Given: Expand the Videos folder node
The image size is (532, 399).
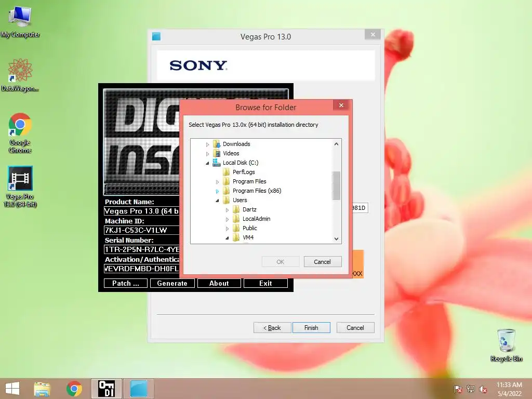Looking at the screenshot, I should (x=207, y=154).
